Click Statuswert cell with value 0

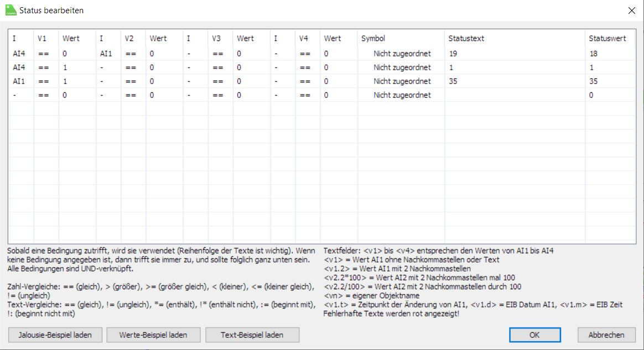pos(610,95)
